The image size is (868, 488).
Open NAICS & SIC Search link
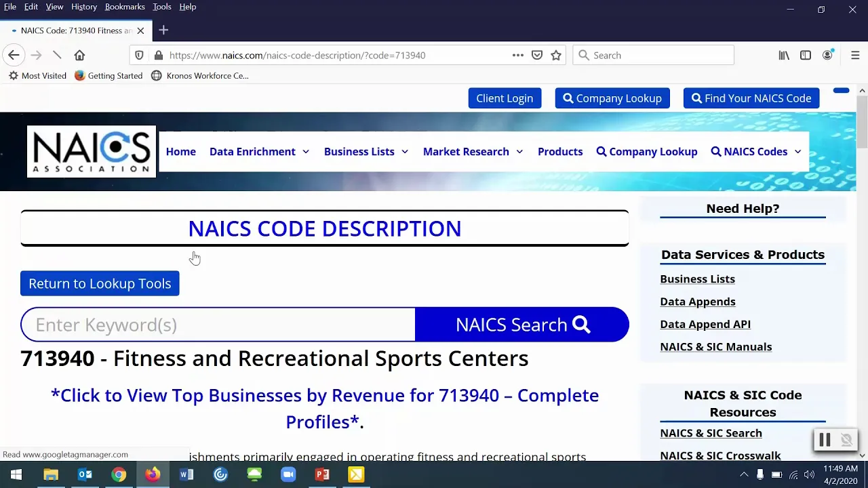(x=711, y=433)
